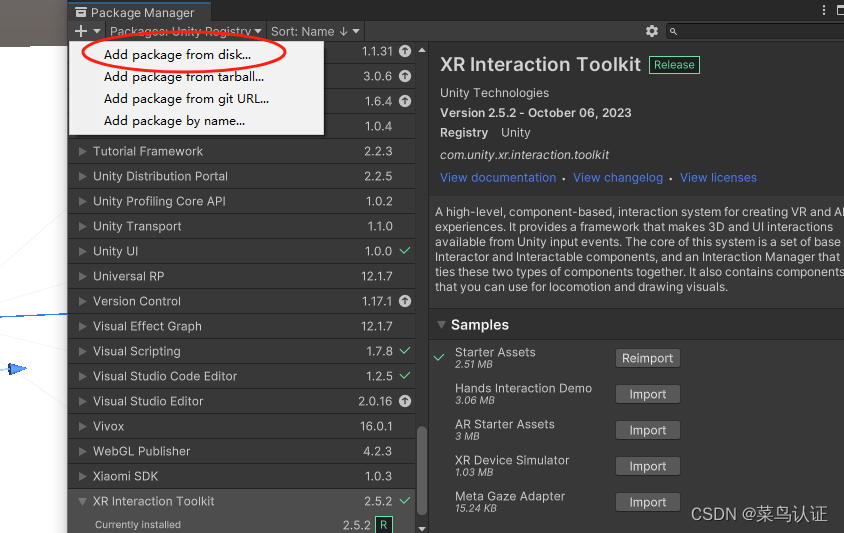Viewport: 844px width, 533px height.
Task: Select the Version Control package row
Action: pos(242,301)
